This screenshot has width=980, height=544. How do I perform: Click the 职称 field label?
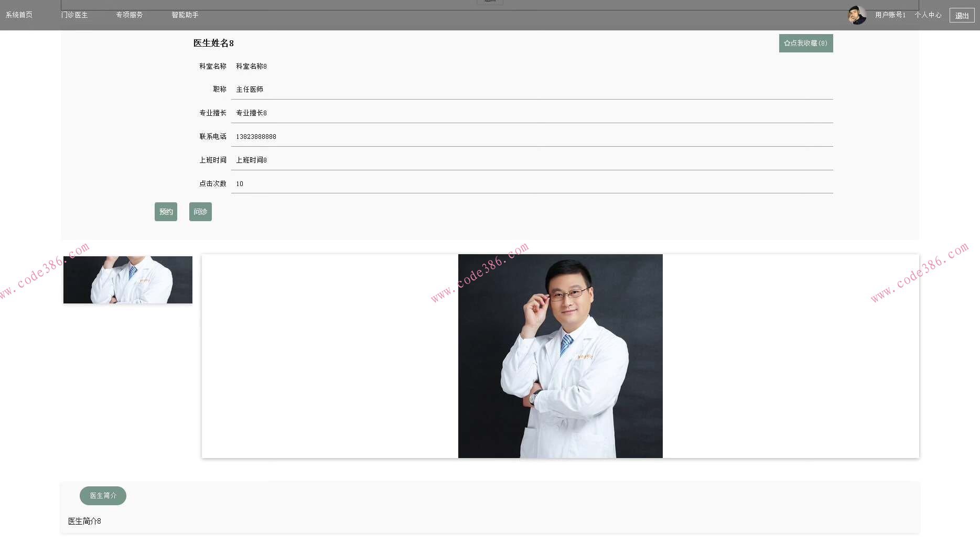point(220,90)
